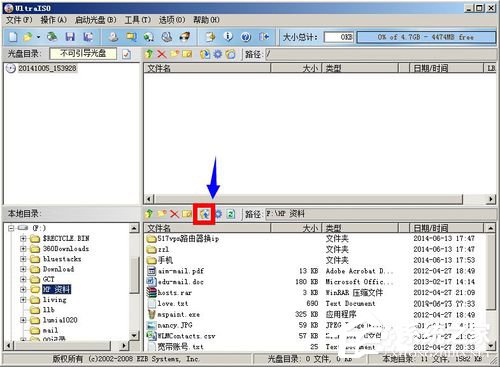The image size is (500, 367).
Task: Expand the GCT folder node
Action: (23, 279)
